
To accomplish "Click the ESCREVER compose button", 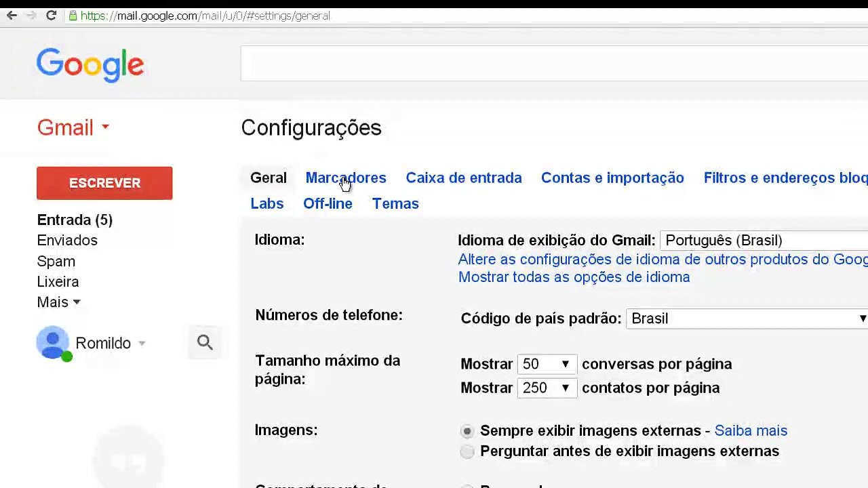I will (104, 183).
